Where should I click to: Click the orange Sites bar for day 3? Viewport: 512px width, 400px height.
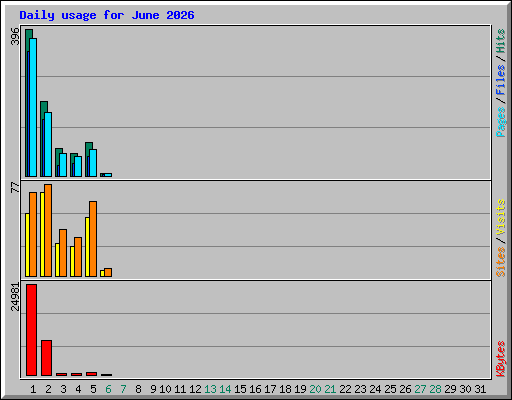pyautogui.click(x=63, y=253)
